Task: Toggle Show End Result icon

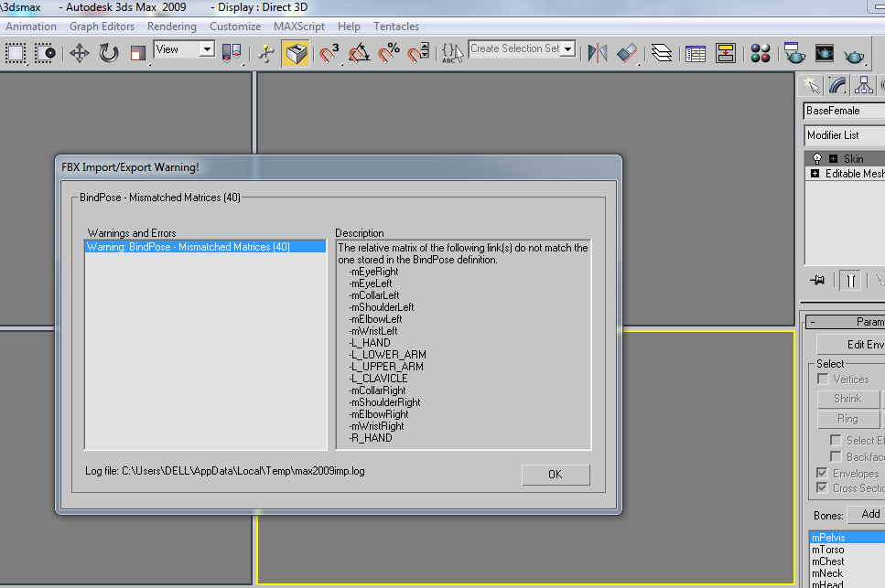Action: (x=850, y=280)
